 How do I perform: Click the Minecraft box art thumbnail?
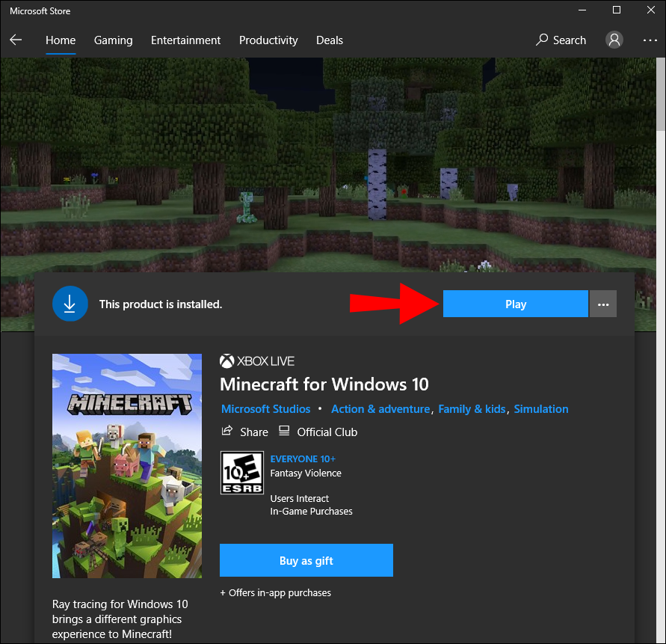(x=127, y=466)
